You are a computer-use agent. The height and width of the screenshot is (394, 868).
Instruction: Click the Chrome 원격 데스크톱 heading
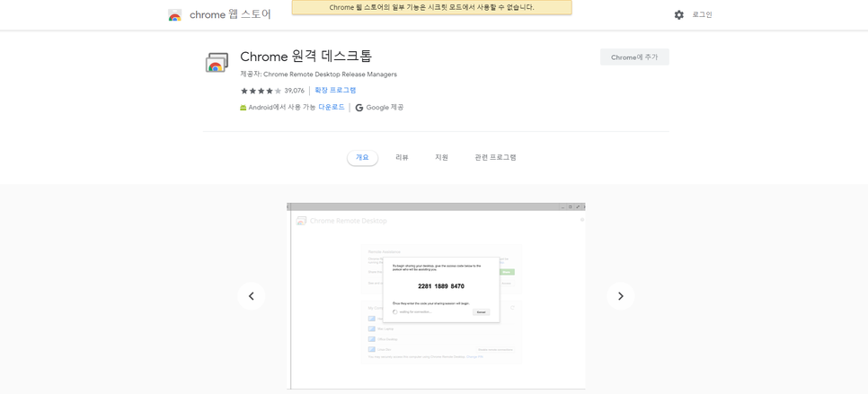tap(306, 57)
